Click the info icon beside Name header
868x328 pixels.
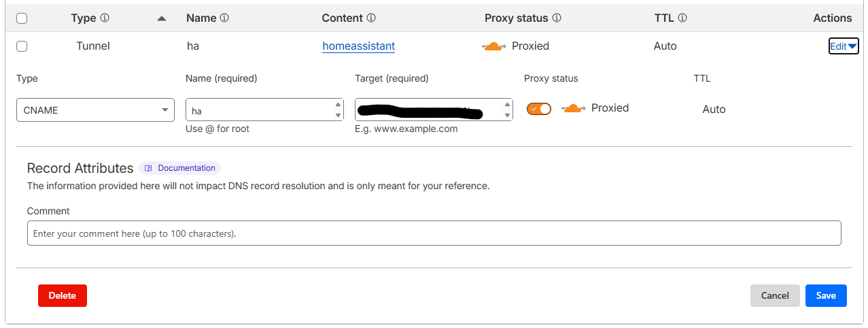coord(224,18)
